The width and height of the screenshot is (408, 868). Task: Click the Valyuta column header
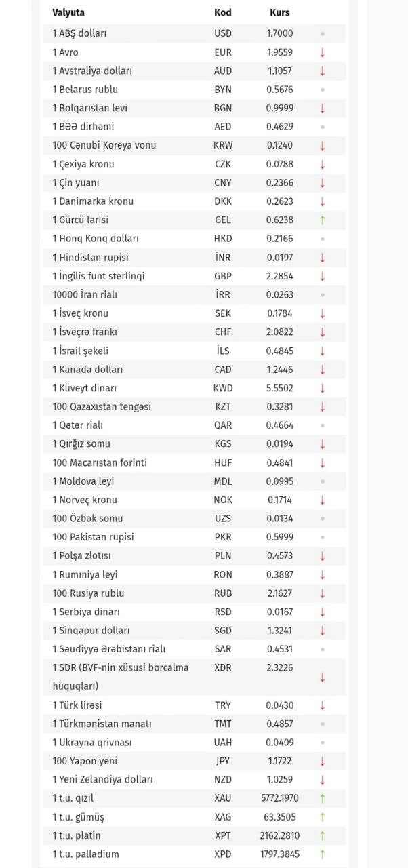point(68,12)
